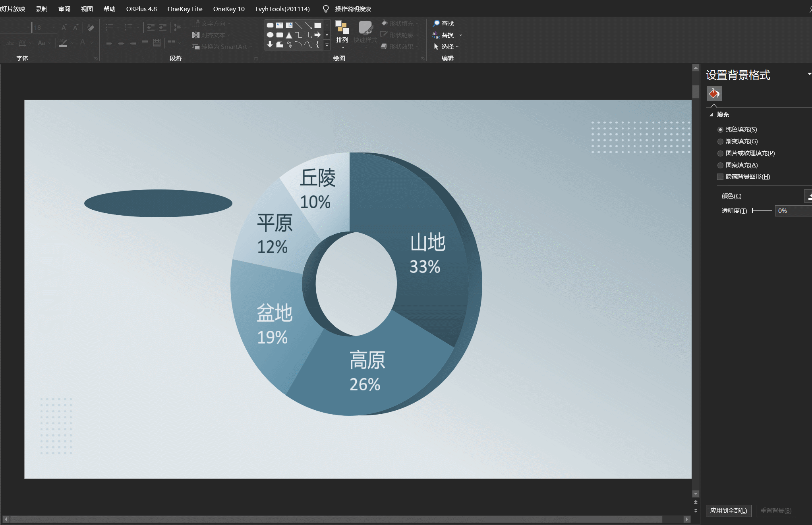Click the transparency (透明度) slider track
812x525 pixels.
tap(762, 211)
